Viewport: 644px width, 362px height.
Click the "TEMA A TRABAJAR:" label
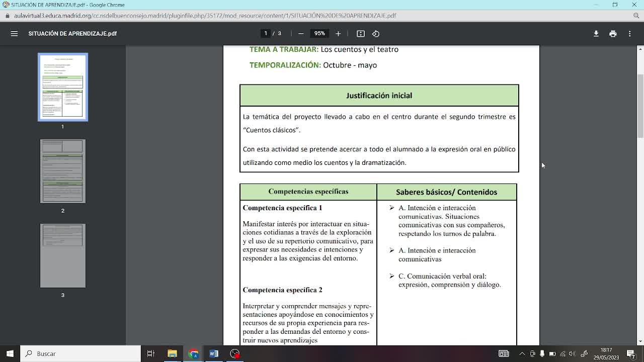coord(284,49)
